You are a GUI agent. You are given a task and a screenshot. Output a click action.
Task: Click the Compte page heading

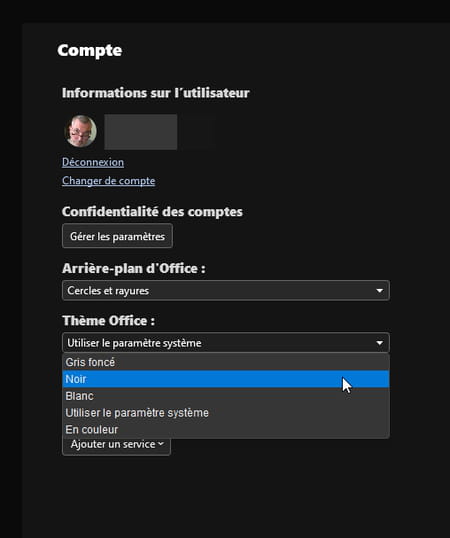point(90,51)
